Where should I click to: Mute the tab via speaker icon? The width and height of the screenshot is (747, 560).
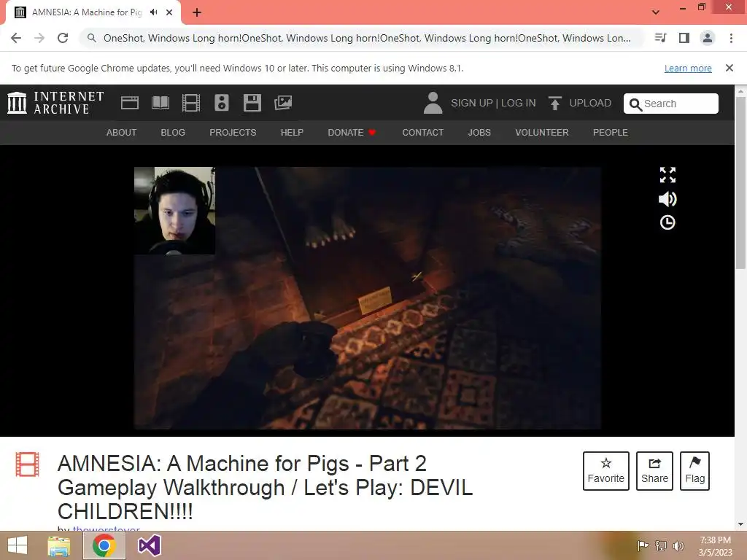pos(153,12)
